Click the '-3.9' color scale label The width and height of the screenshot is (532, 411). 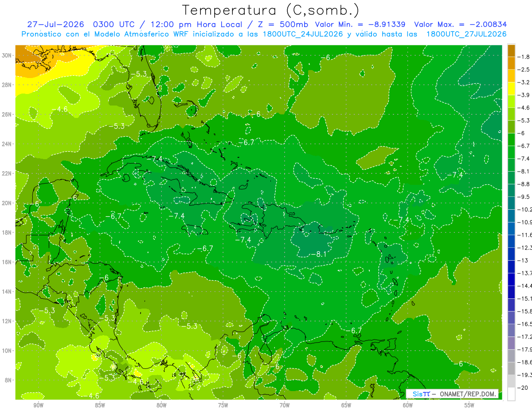click(x=524, y=95)
